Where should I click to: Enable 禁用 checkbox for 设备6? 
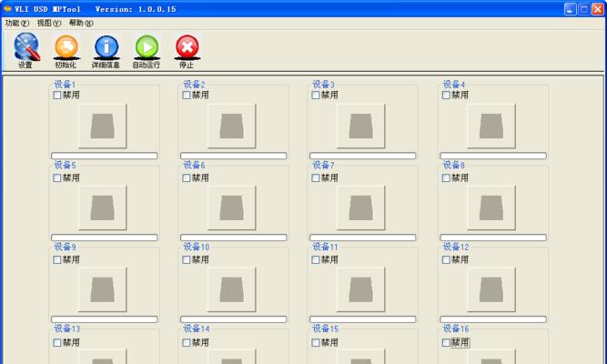pyautogui.click(x=187, y=177)
